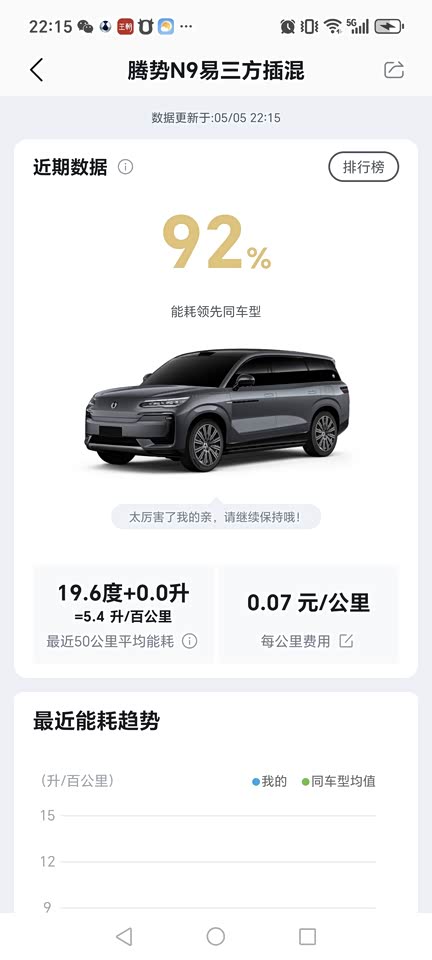Tap the 92% energy ranking score

(x=217, y=243)
